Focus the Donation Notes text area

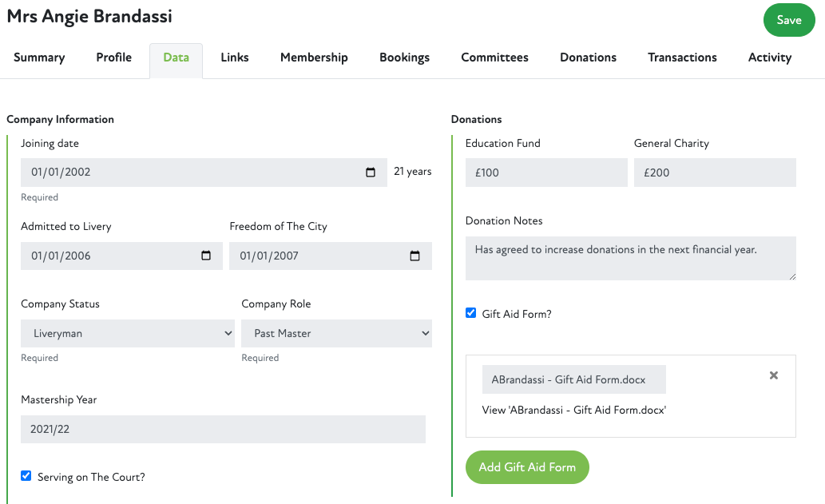tap(630, 258)
